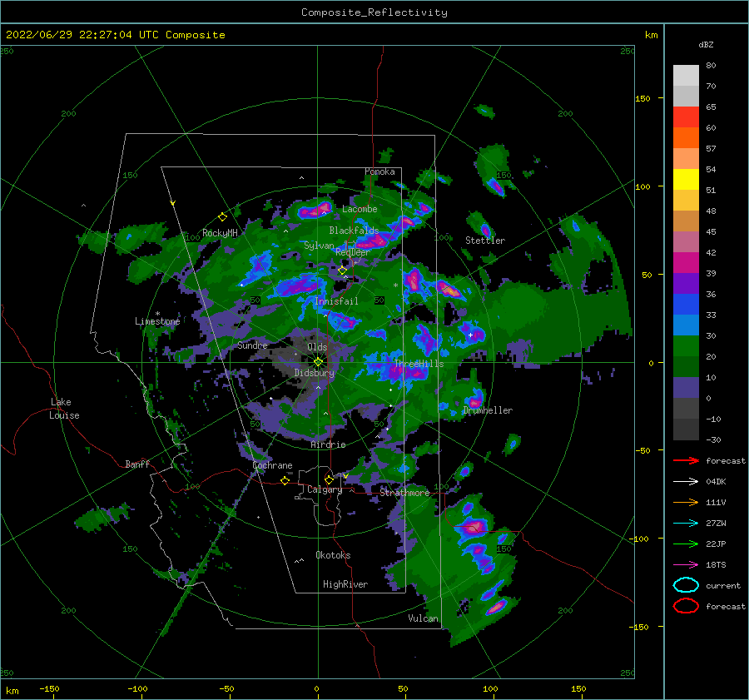Click the Sundre town label
This screenshot has height=700, width=749.
click(x=252, y=345)
